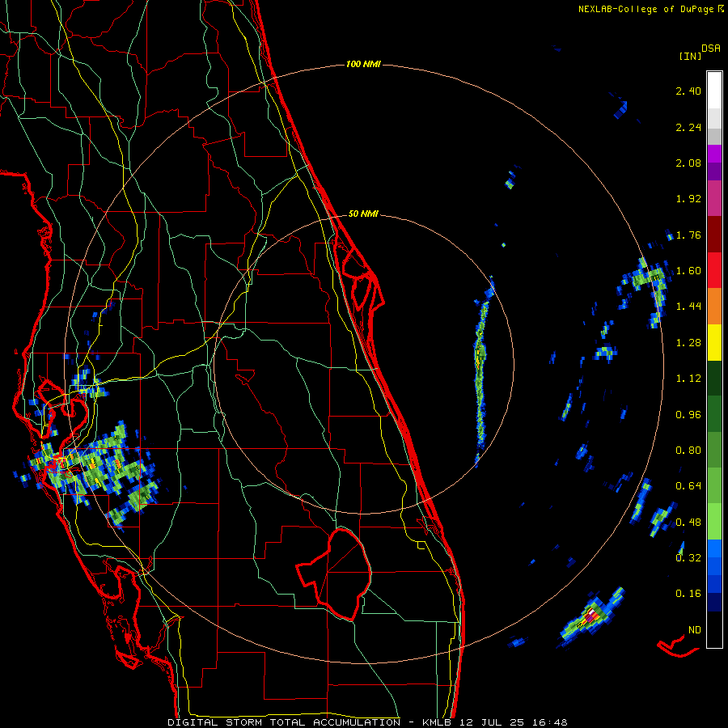The height and width of the screenshot is (728, 728).
Task: Click the thick red Lake Okeechobee outline
Action: [x=335, y=574]
